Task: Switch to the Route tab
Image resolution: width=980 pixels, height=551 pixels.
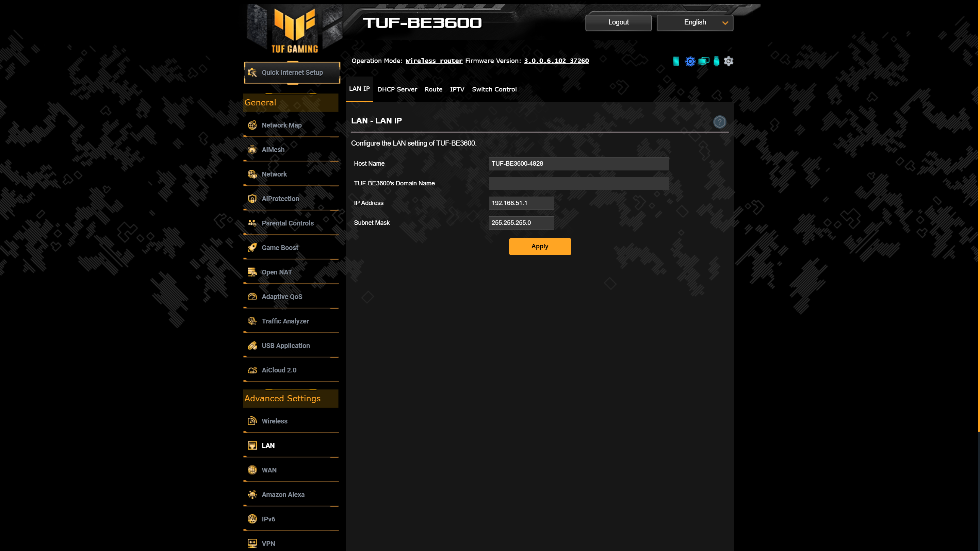Action: (434, 89)
